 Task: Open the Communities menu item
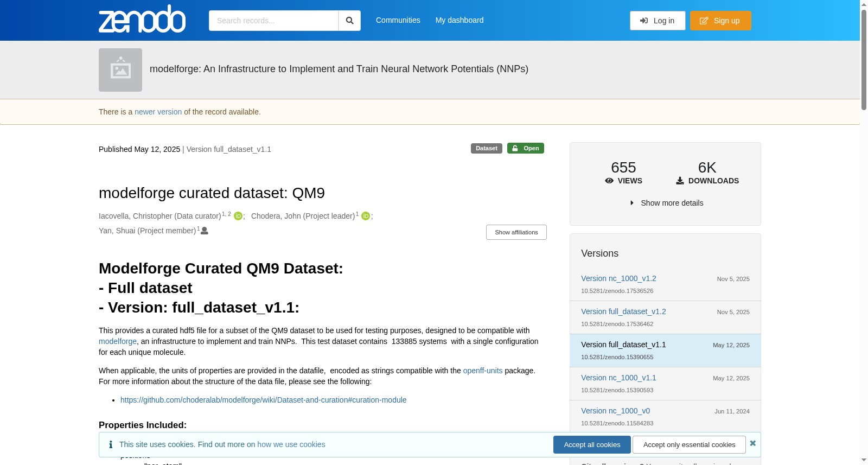coord(398,20)
